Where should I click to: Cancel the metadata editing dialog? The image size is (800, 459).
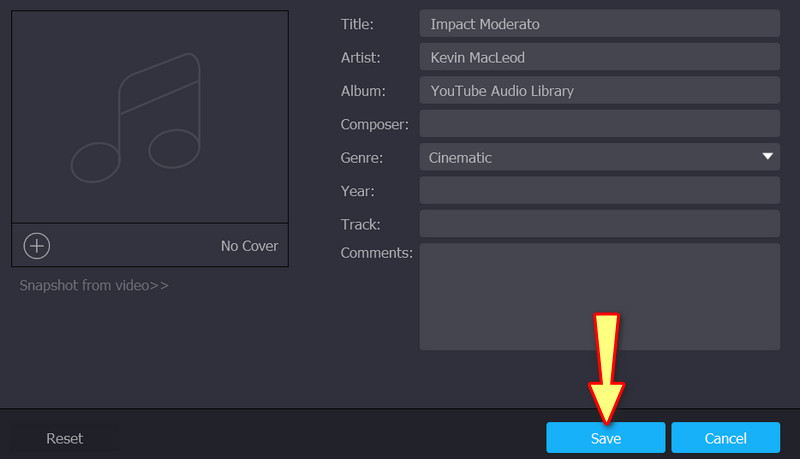tap(725, 438)
